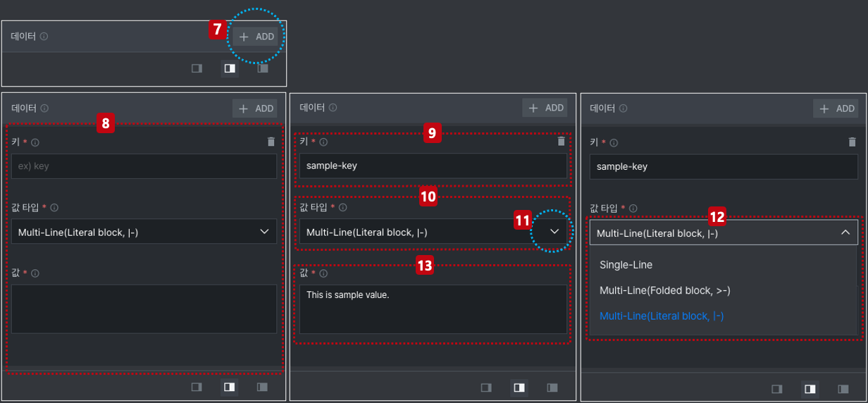Click ADD in the 'This is sample value.' panel
The height and width of the screenshot is (403, 868).
tap(545, 108)
